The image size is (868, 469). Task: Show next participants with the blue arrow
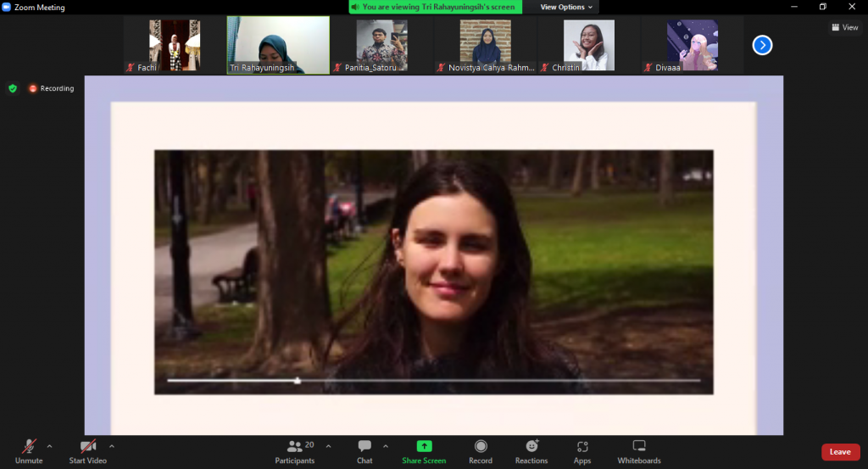point(762,45)
